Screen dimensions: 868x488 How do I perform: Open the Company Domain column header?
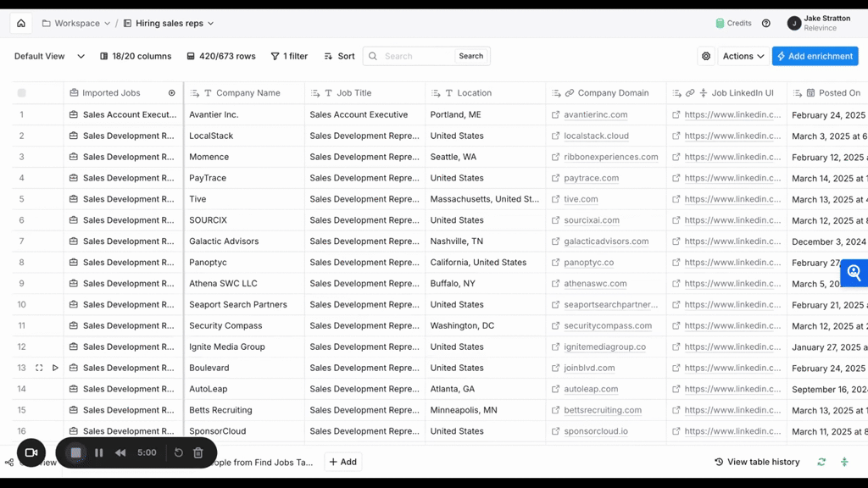coord(606,93)
